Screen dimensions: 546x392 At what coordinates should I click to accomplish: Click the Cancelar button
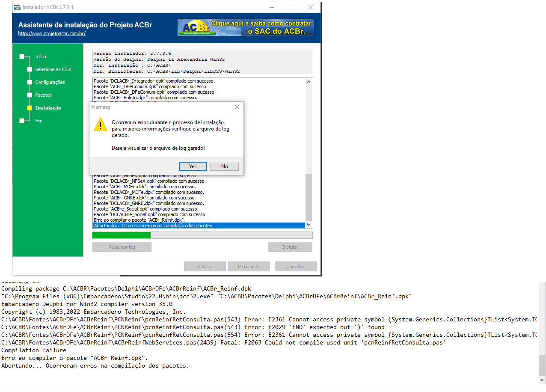(296, 267)
